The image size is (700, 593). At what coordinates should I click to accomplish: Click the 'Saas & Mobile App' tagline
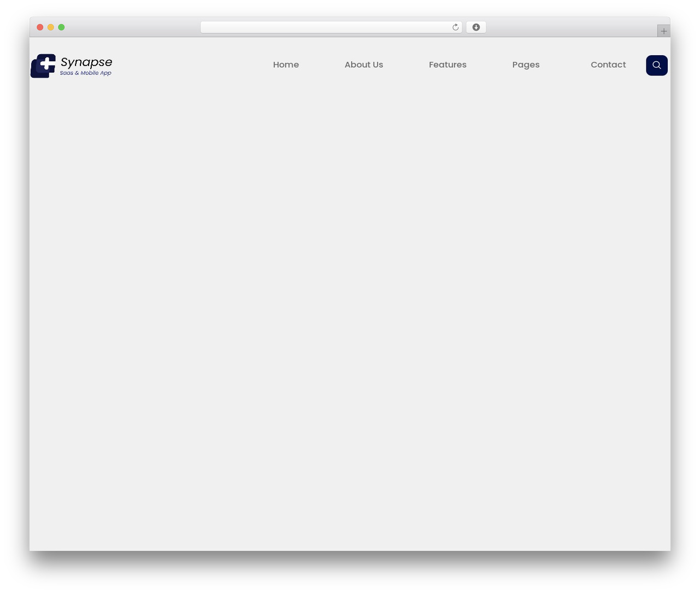click(85, 73)
